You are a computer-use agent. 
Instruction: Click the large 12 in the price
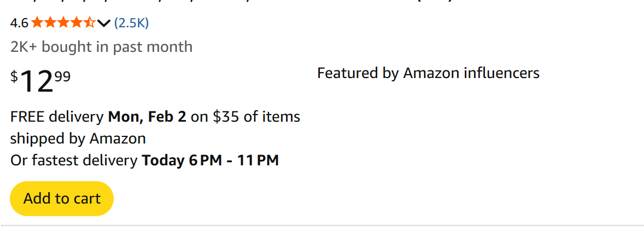[x=36, y=82]
